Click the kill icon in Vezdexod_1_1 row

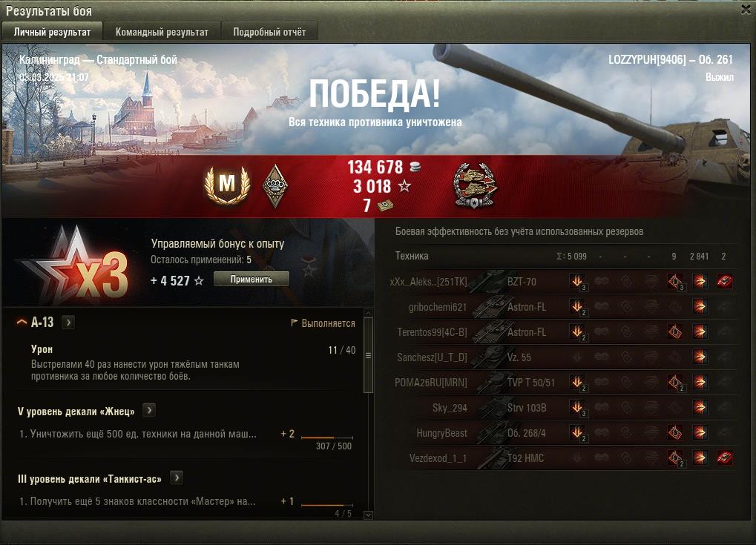pyautogui.click(x=724, y=458)
